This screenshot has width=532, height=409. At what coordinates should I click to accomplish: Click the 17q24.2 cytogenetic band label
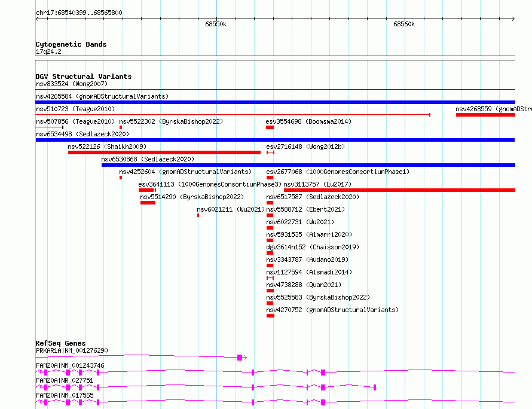point(48,51)
